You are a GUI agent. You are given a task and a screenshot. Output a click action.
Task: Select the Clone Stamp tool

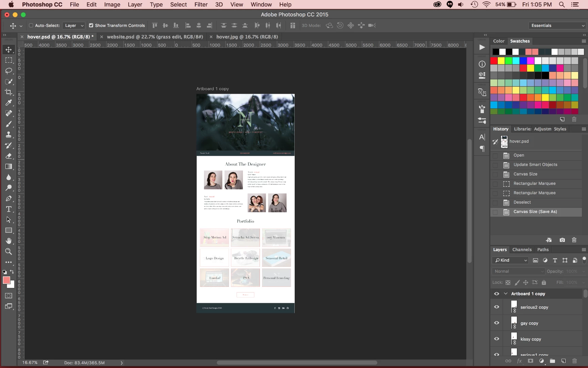coord(9,135)
